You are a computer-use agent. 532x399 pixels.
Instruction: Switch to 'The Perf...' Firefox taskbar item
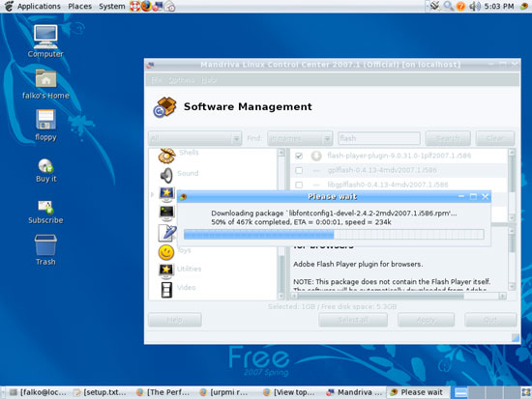click(x=164, y=392)
